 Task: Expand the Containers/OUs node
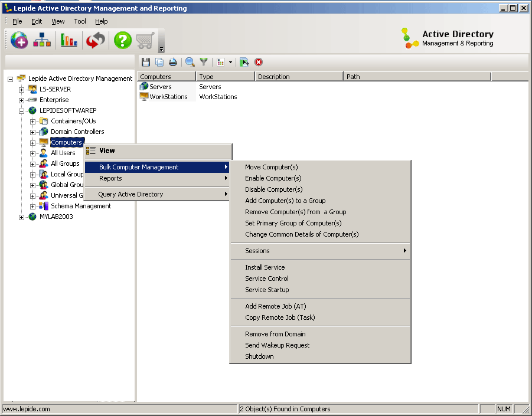(x=32, y=122)
